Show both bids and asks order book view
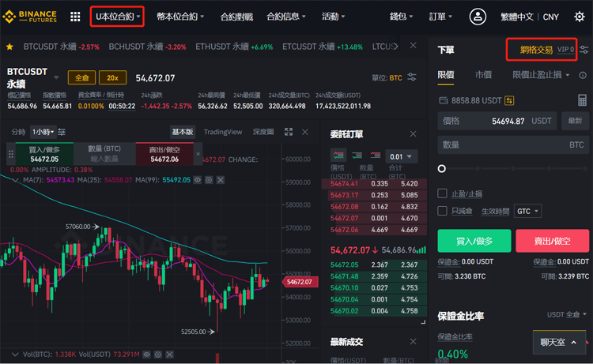593x364 pixels. [x=338, y=156]
